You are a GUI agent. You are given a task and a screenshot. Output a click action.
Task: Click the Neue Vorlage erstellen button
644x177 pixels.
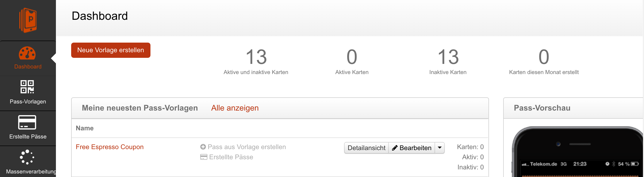(x=111, y=50)
